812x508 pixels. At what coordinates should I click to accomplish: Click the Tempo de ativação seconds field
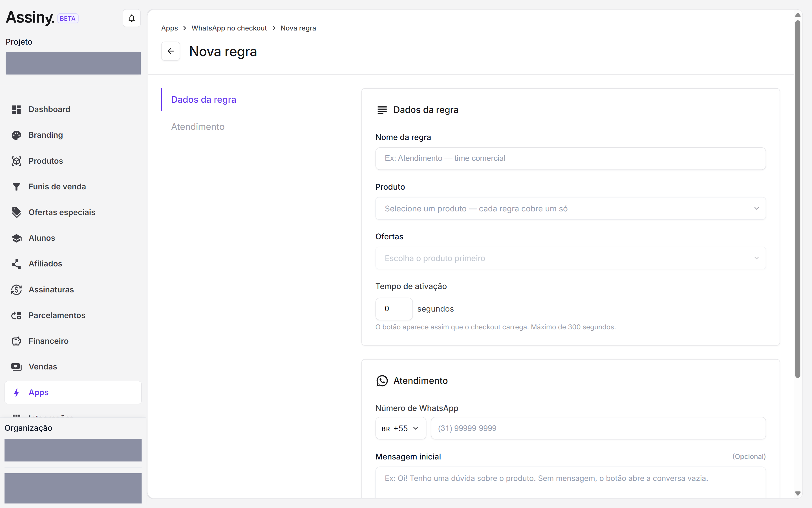tap(394, 309)
